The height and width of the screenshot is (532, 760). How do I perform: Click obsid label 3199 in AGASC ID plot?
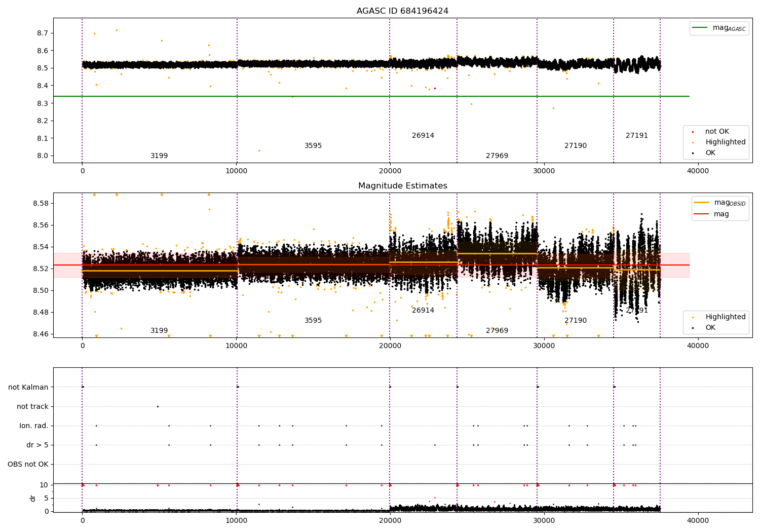[159, 156]
